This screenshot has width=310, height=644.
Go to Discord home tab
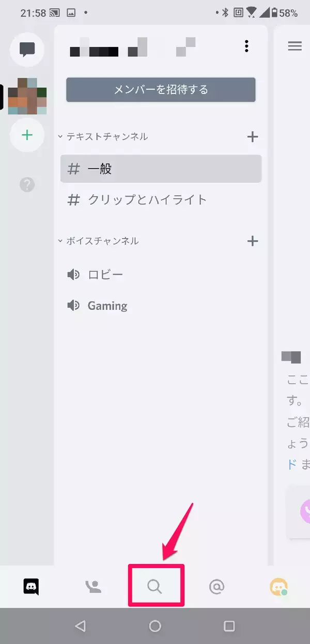(x=31, y=586)
